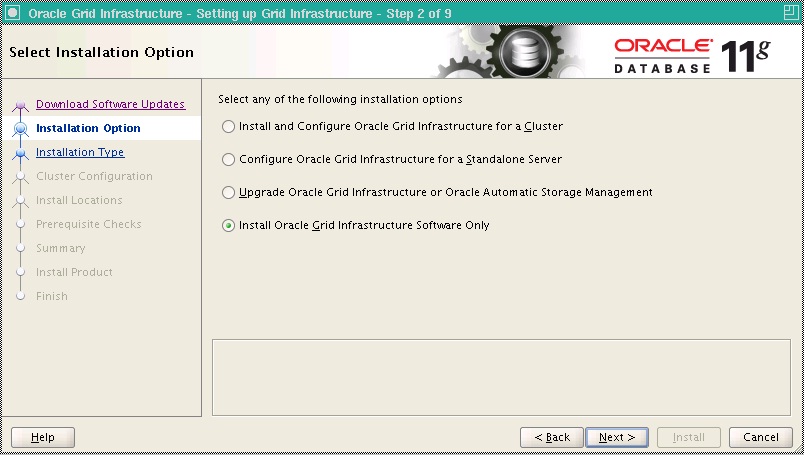Select Install Grid Infrastructure Software Only radio
The image size is (804, 455).
(228, 225)
